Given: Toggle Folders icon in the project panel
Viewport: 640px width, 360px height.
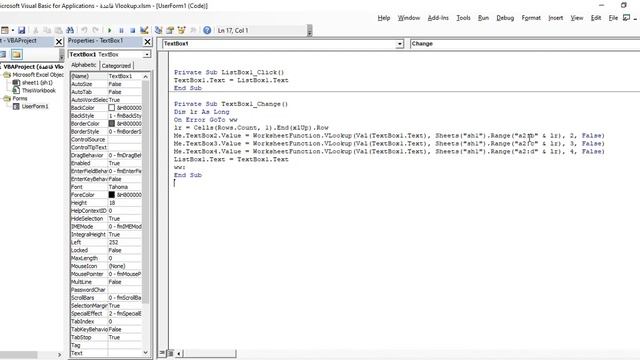Looking at the screenshot, I should pyautogui.click(x=16, y=54).
